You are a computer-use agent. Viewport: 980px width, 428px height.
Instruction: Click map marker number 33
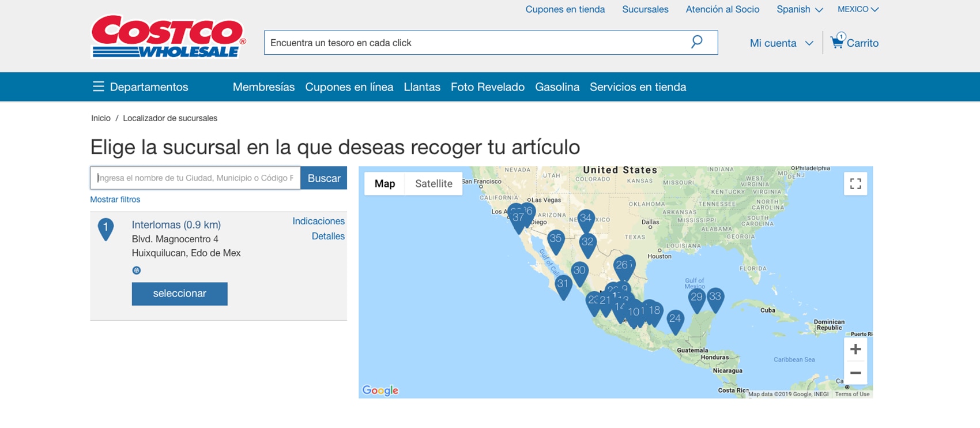pos(715,297)
